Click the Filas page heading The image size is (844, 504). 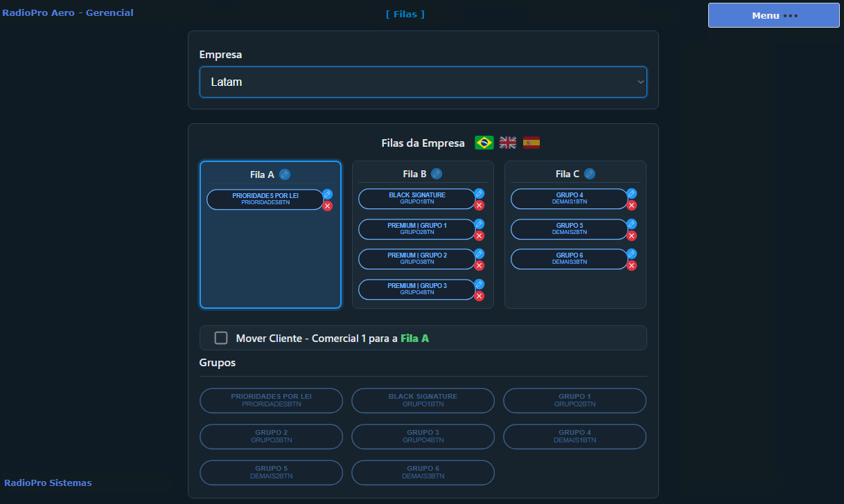[405, 14]
